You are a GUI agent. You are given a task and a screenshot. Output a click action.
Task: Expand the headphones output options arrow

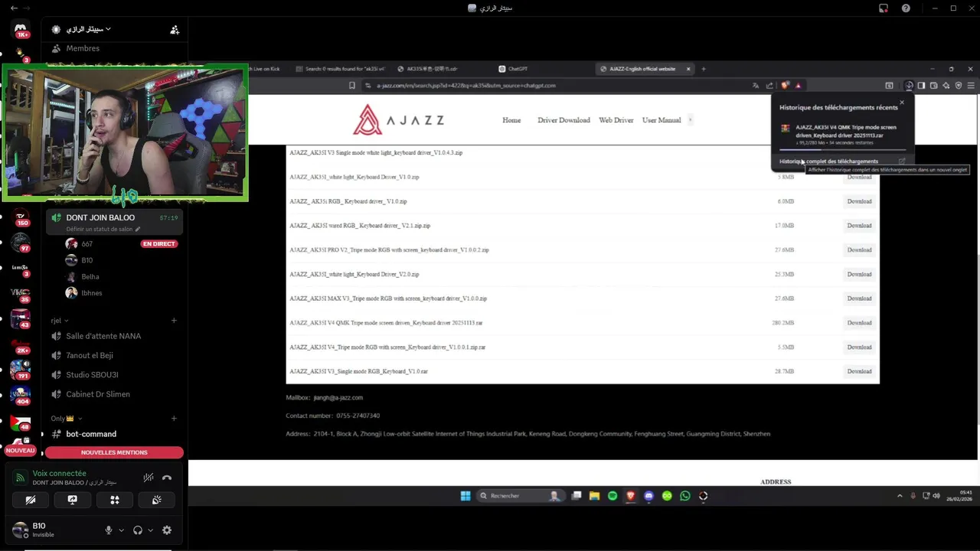[150, 530]
